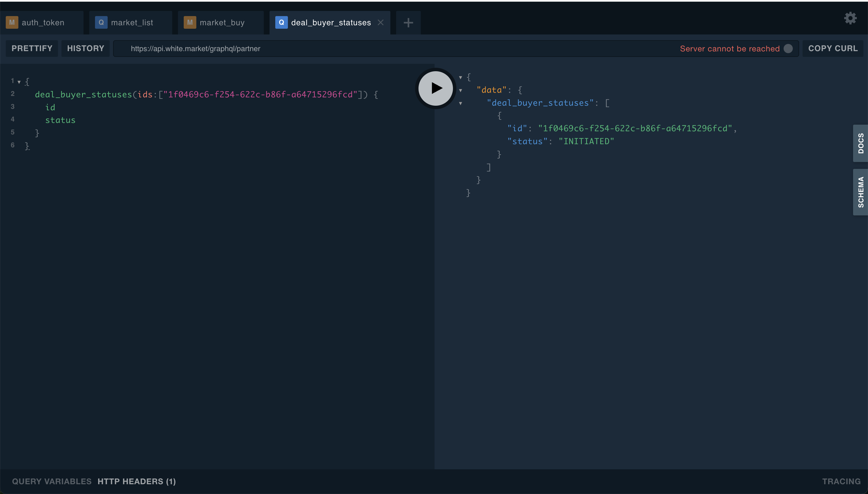Click the server status indicator dot

[788, 49]
